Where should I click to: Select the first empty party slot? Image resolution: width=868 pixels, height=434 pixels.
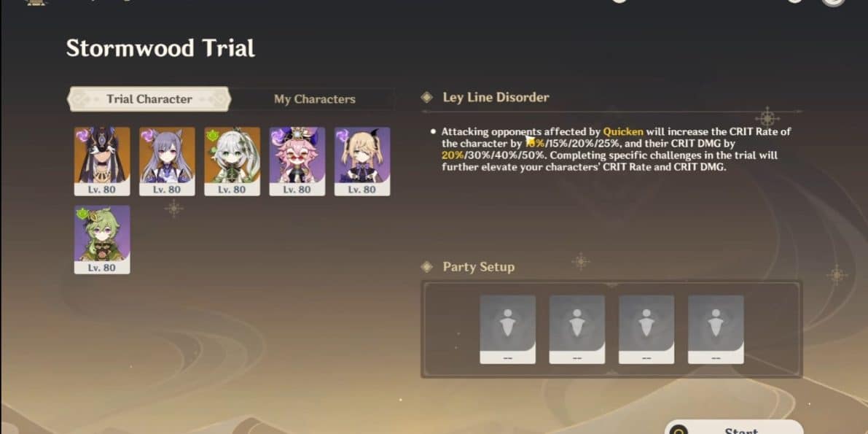click(x=508, y=329)
